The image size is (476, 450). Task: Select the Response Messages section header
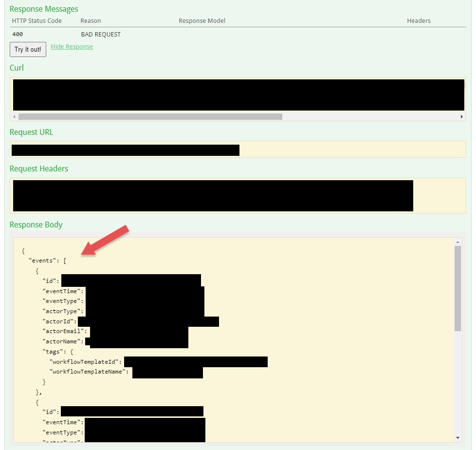pyautogui.click(x=43, y=9)
